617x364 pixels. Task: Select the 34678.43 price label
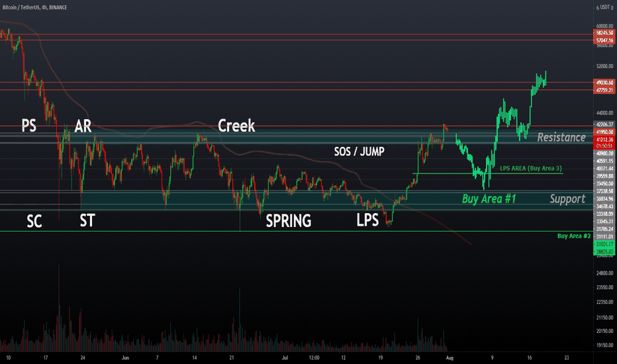[x=604, y=206]
